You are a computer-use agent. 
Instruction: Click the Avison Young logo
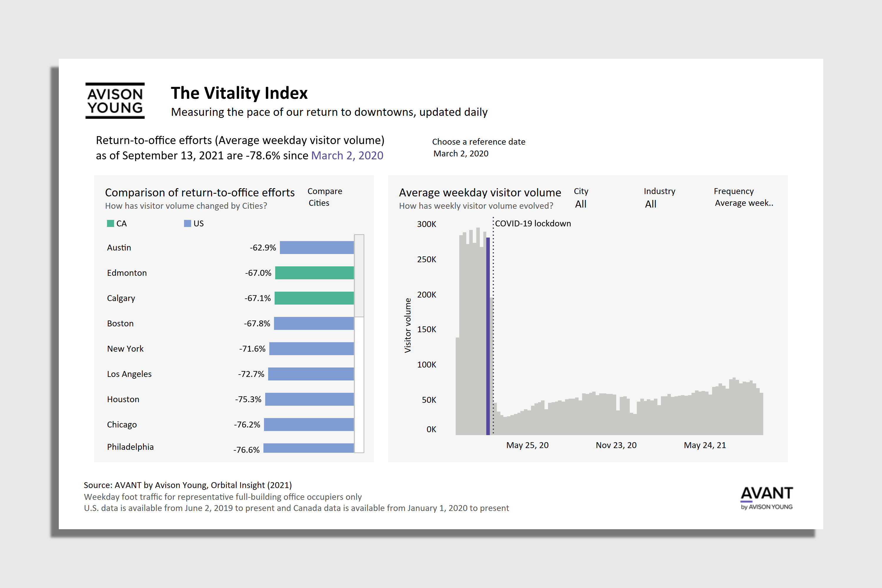tap(115, 101)
